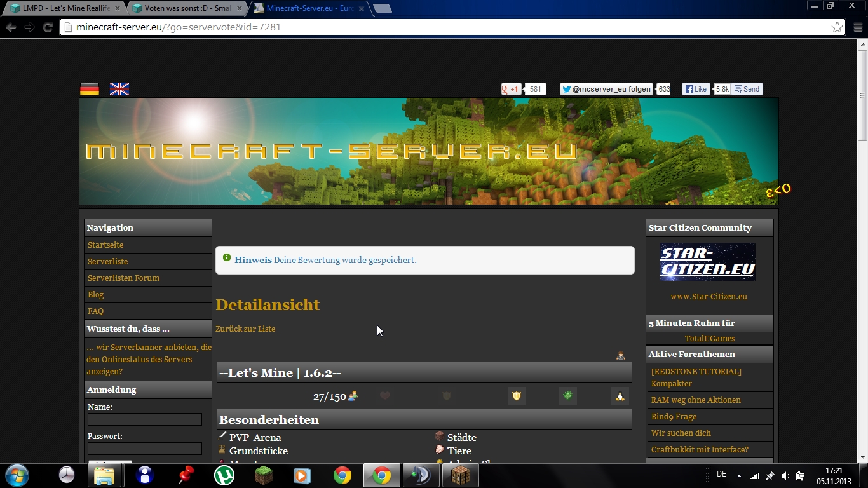Click the green bug server icon
Screen dimensions: 868x488
[x=567, y=396]
